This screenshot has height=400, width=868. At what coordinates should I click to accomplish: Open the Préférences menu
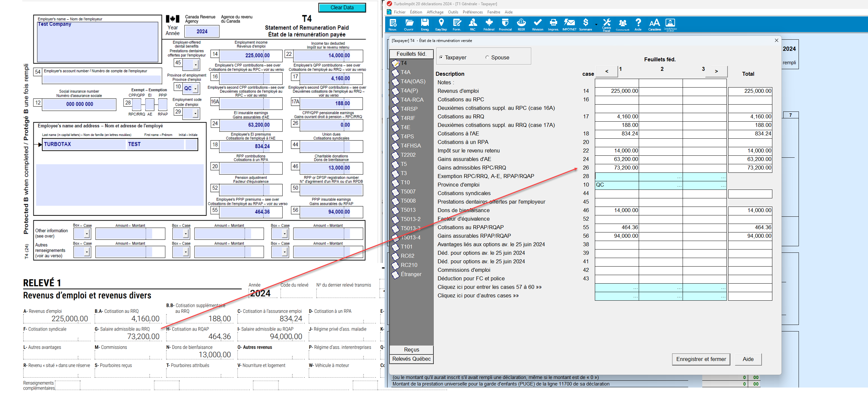pos(472,12)
